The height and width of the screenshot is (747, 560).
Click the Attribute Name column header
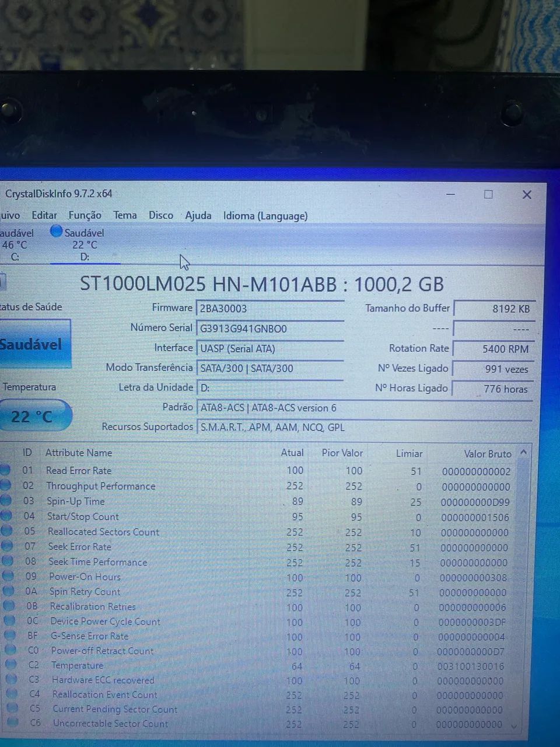79,452
